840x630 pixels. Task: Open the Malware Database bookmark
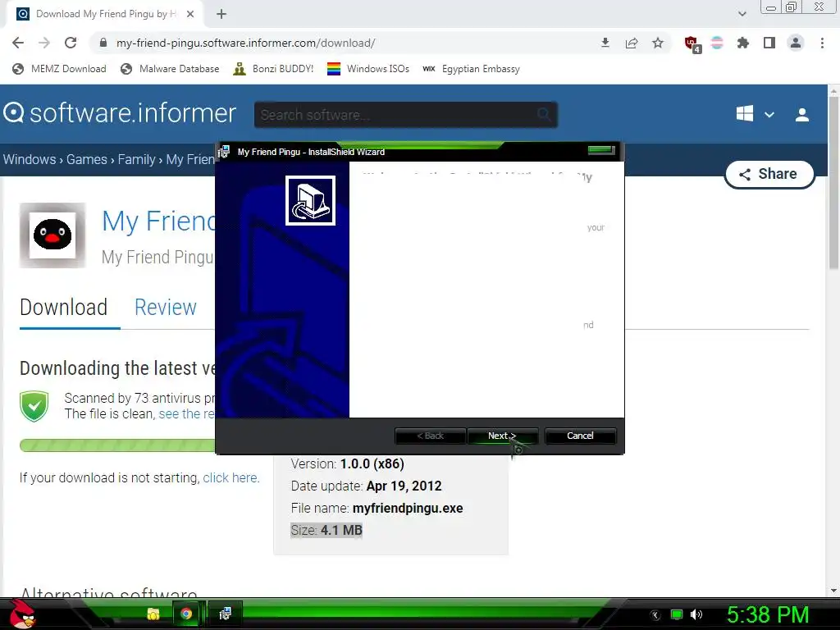171,69
